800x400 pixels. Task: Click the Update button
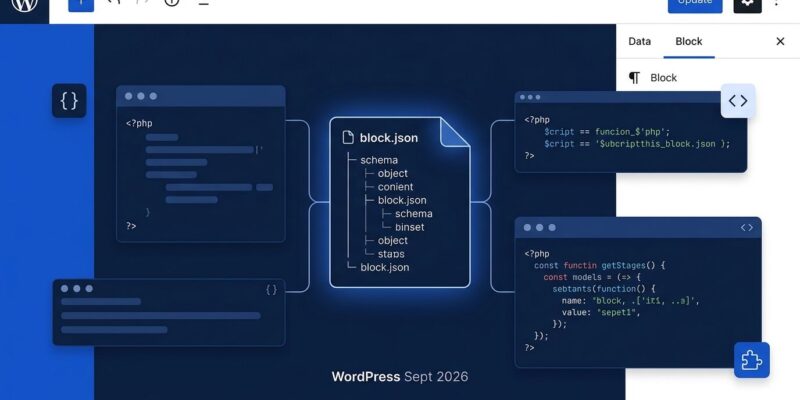coord(695,5)
